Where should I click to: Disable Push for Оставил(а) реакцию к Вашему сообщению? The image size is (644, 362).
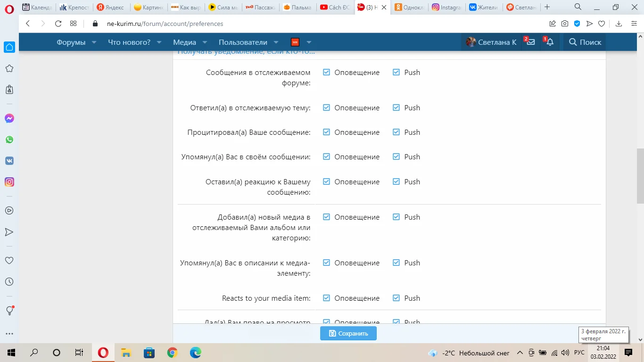[x=396, y=181]
